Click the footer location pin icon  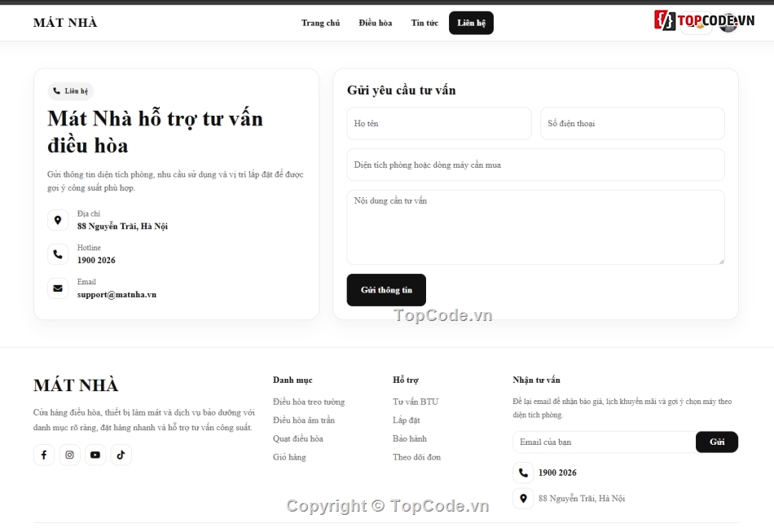click(523, 499)
